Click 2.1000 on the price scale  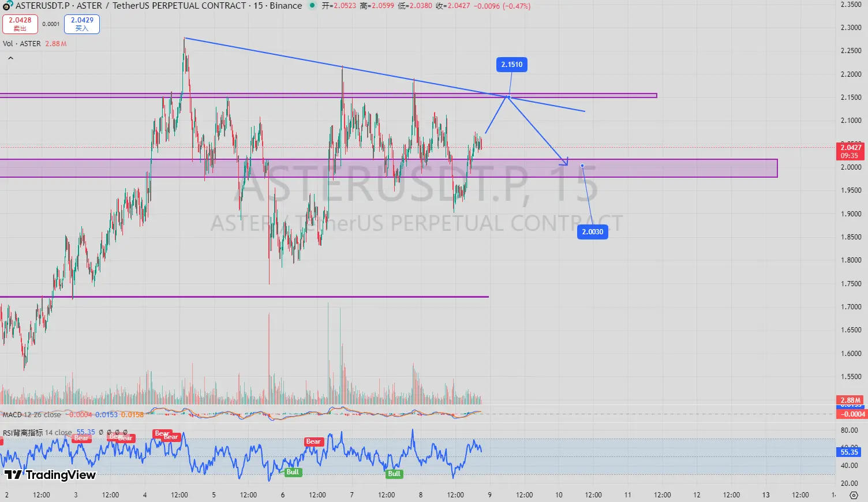coord(851,121)
